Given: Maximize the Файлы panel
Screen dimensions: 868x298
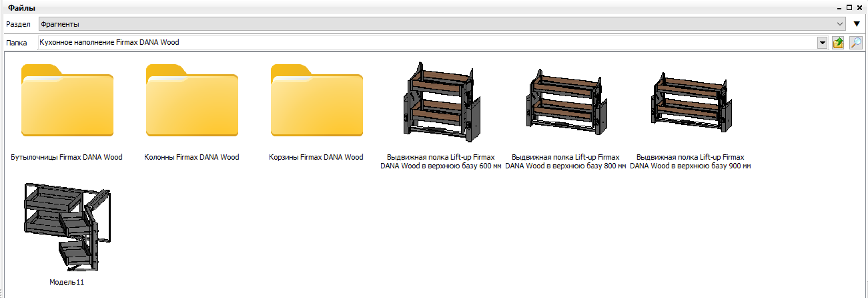Looking at the screenshot, I should tap(849, 7).
